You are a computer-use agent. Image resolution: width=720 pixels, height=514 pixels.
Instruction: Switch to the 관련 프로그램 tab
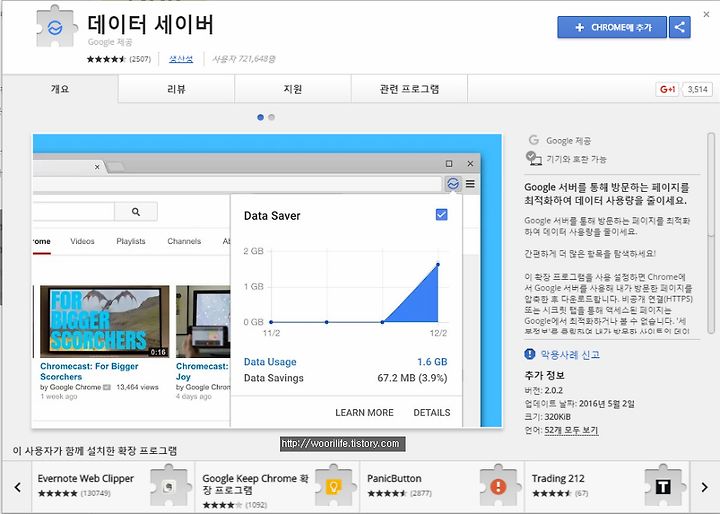coord(409,89)
